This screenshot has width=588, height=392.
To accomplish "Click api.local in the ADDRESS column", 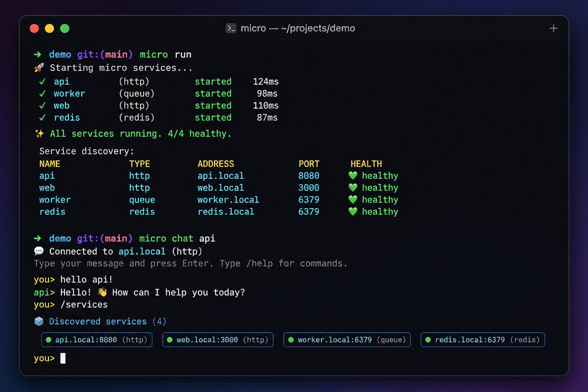I will click(221, 176).
